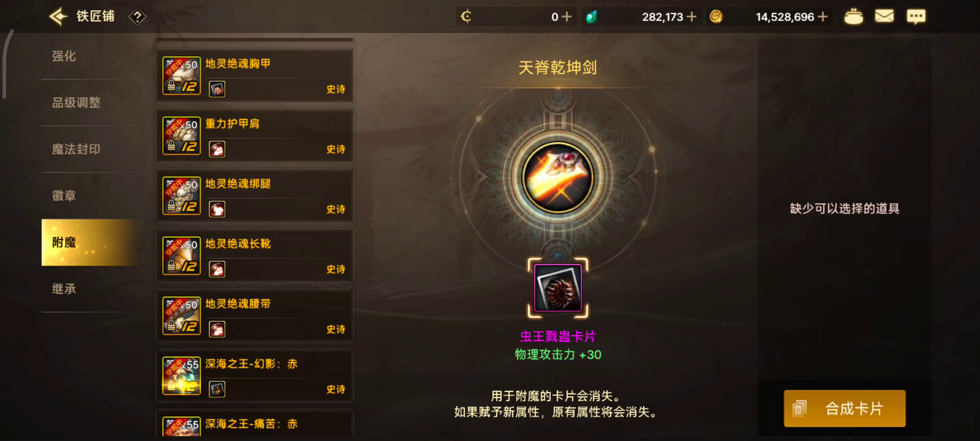
Task: Choose 深海之王-幻影：赤 item
Action: [x=254, y=375]
